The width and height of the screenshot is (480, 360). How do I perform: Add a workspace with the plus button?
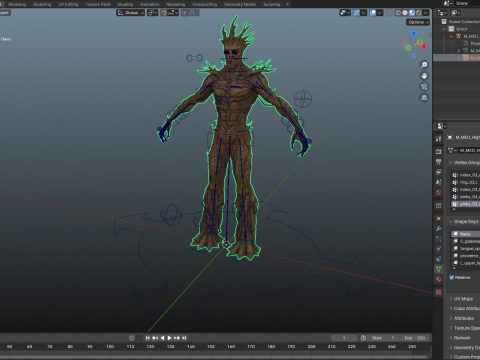pos(288,4)
